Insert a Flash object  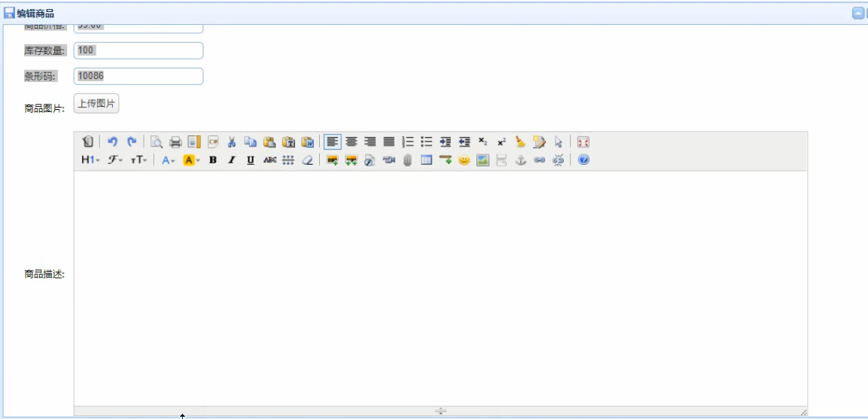point(370,160)
